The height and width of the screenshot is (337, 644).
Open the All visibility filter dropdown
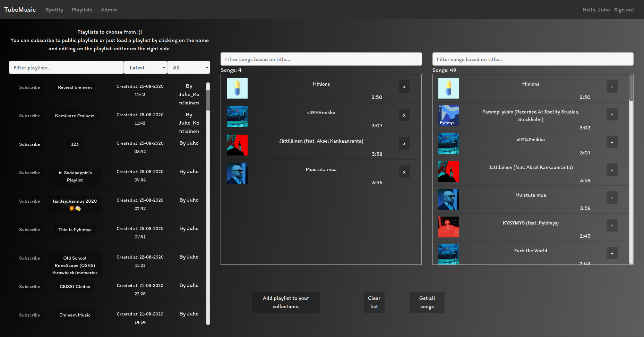[189, 67]
